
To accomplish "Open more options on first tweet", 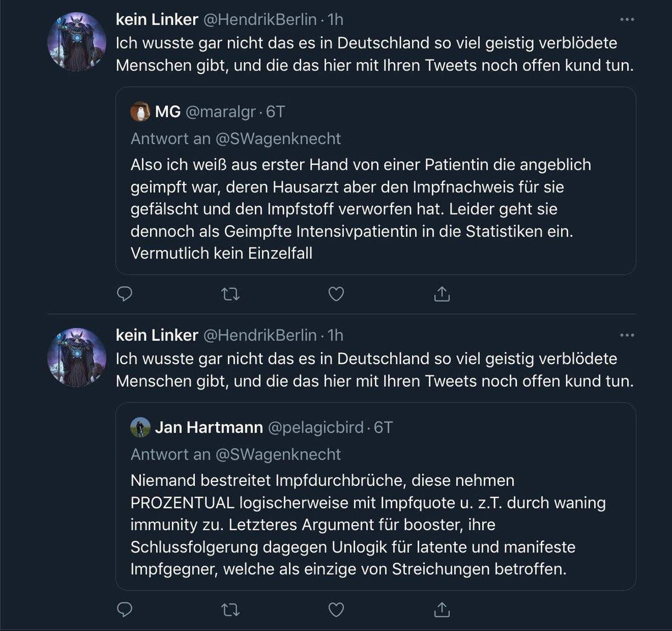I will 627,20.
